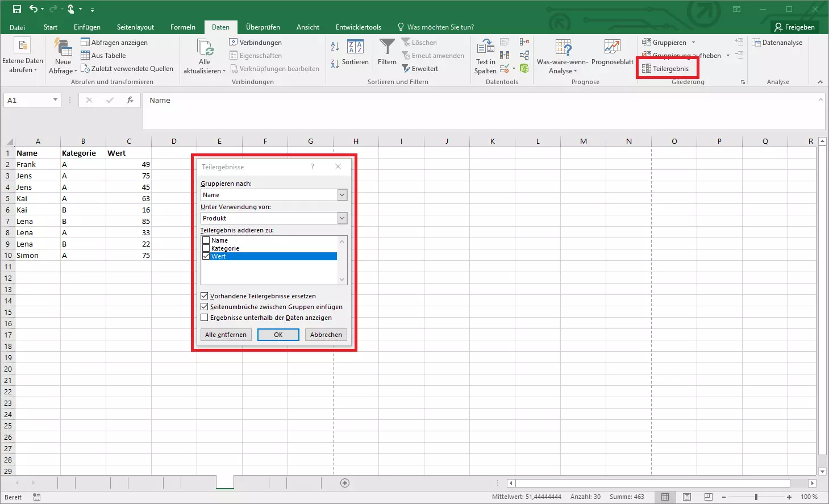Viewport: 829px width, 504px height.
Task: Click the Prognoseblatt icon
Action: pyautogui.click(x=612, y=47)
